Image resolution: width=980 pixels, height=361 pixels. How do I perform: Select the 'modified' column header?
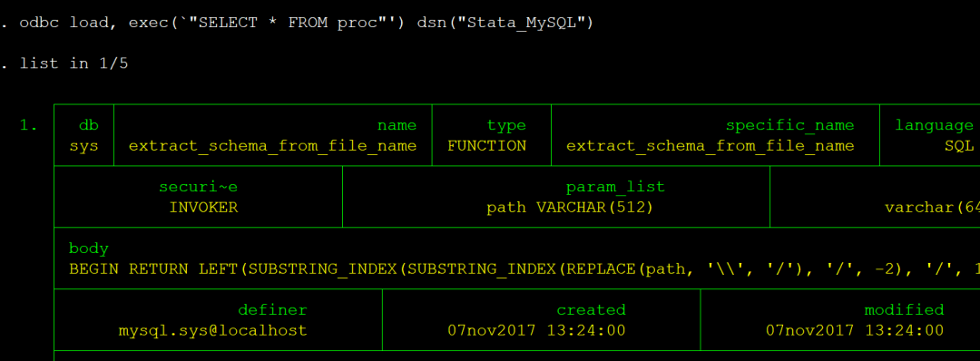tap(904, 310)
